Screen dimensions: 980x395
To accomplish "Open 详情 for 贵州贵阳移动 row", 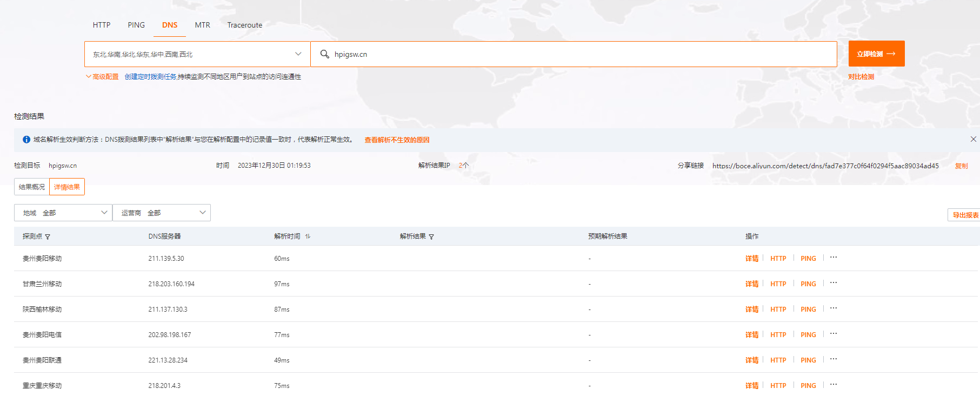I will pyautogui.click(x=752, y=259).
